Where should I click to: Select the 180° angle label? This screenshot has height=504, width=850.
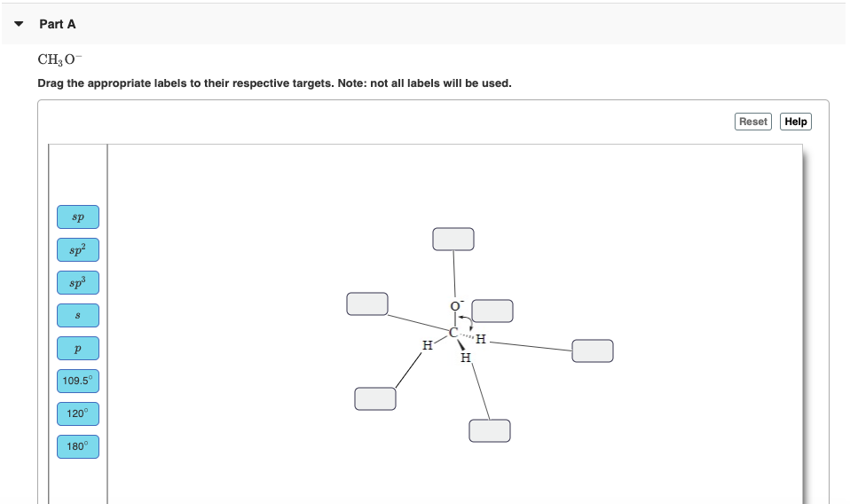pyautogui.click(x=78, y=446)
